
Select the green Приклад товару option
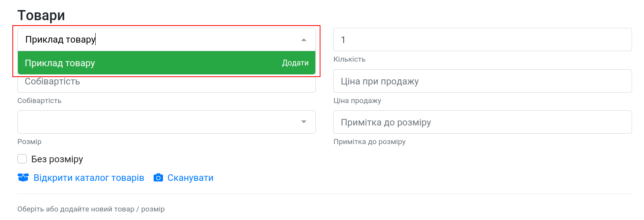pyautogui.click(x=166, y=63)
